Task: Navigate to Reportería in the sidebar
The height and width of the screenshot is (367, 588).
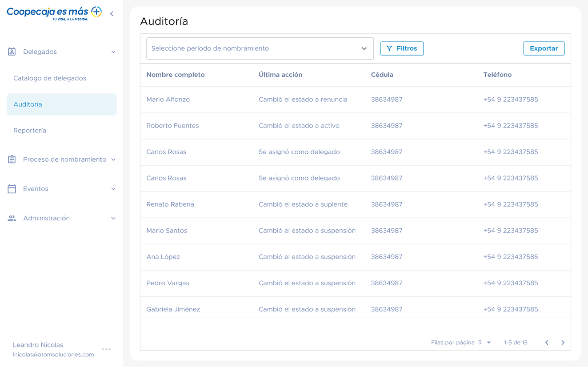Action: click(x=30, y=131)
